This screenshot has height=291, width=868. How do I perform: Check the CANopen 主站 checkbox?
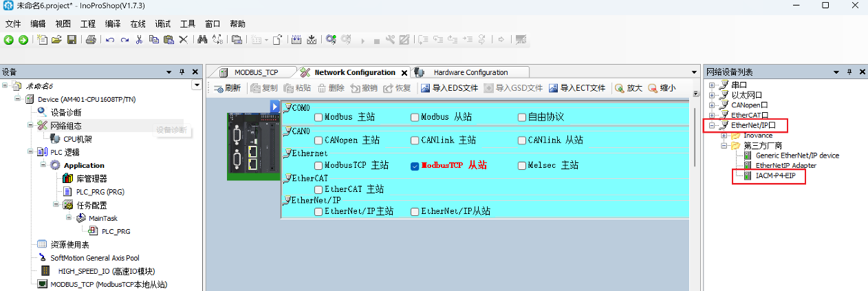tap(318, 140)
